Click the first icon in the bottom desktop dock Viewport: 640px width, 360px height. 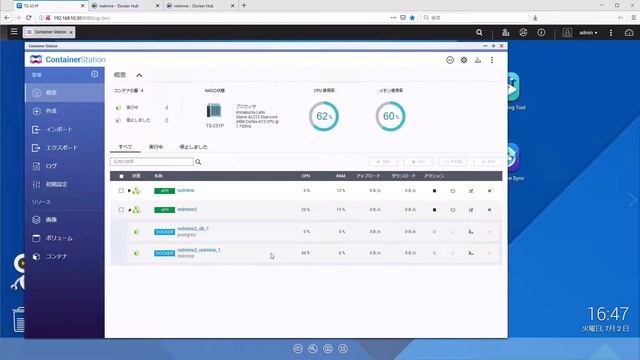[x=298, y=349]
